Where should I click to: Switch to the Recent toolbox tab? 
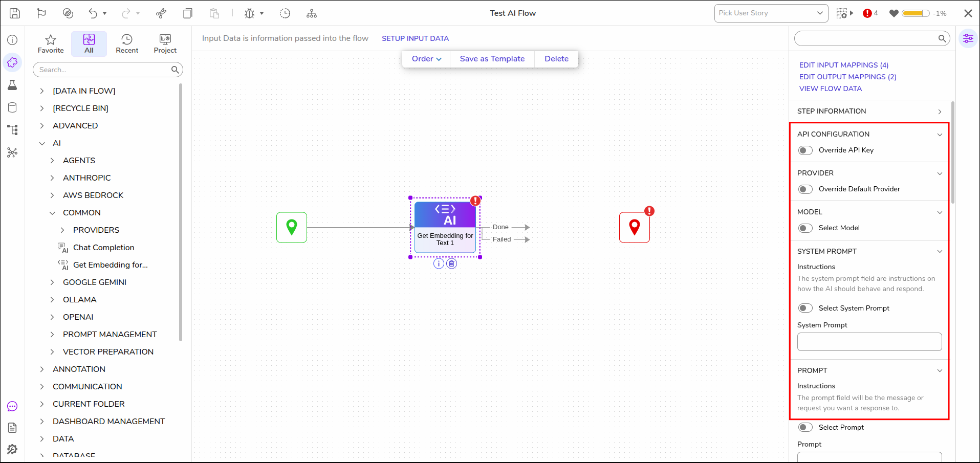(x=127, y=43)
